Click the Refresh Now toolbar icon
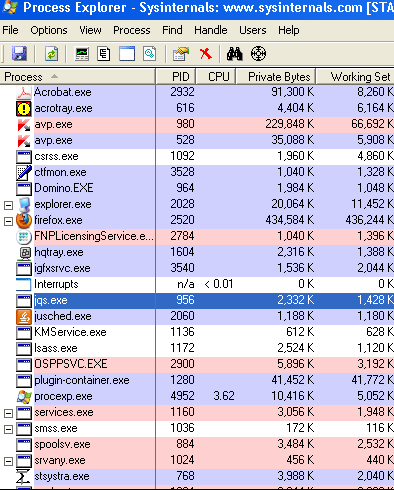The width and height of the screenshot is (394, 490). [x=51, y=53]
